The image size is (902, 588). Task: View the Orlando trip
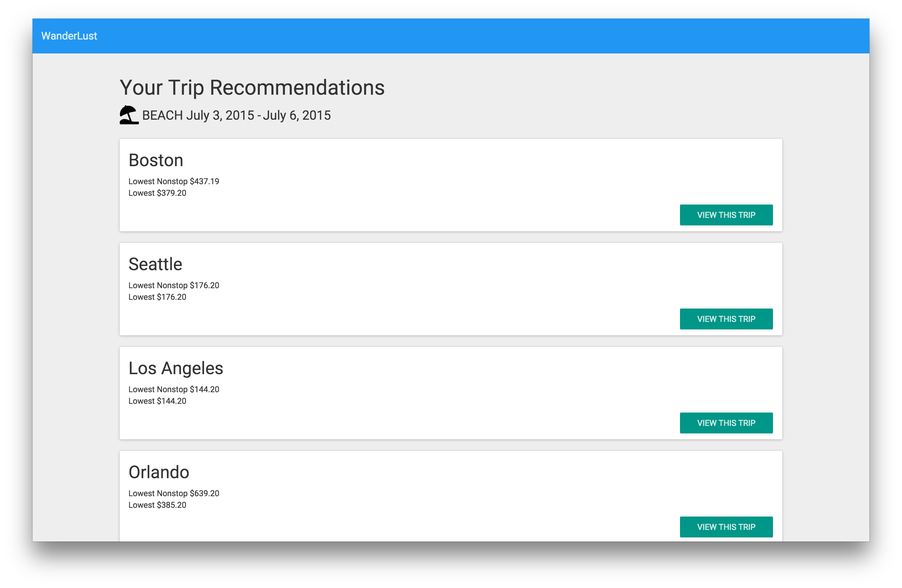click(x=726, y=527)
